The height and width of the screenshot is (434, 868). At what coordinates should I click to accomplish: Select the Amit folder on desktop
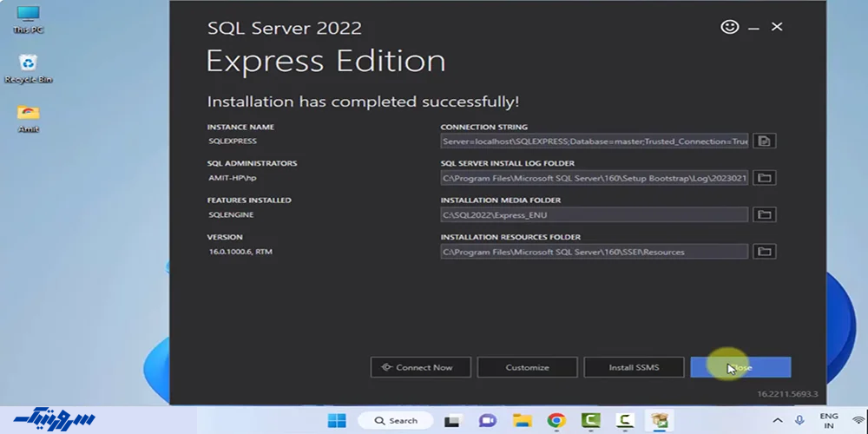point(29,118)
